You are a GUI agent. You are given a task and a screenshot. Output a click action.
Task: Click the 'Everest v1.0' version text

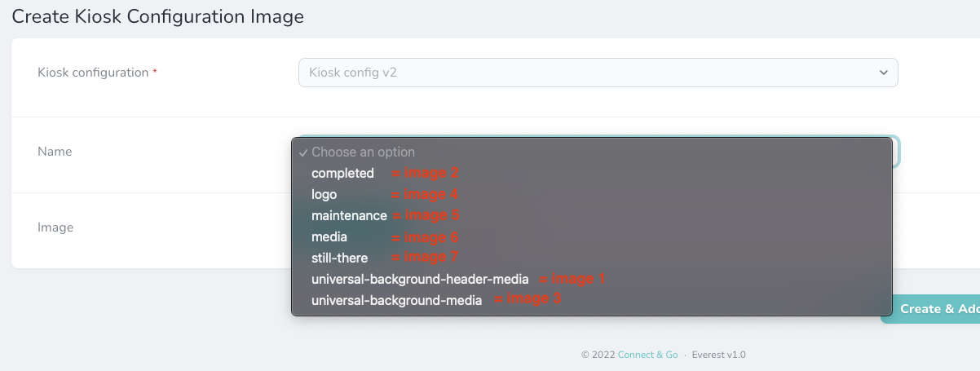[x=718, y=355]
